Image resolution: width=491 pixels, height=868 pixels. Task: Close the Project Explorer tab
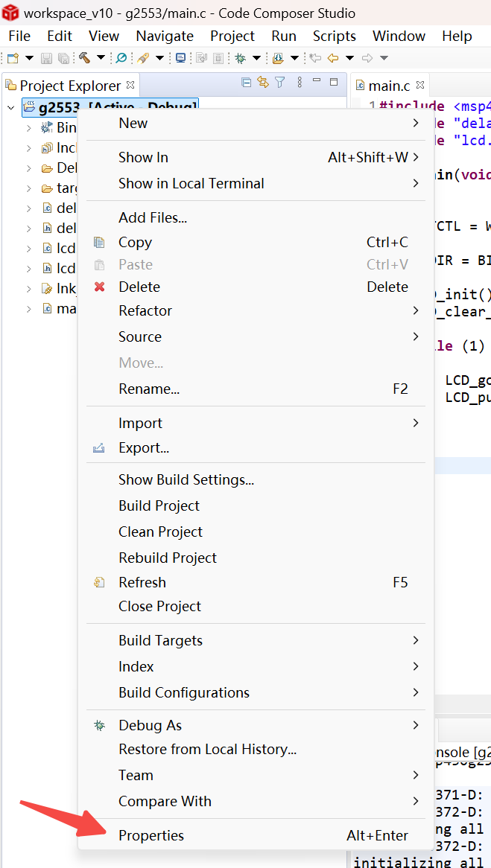pyautogui.click(x=131, y=85)
